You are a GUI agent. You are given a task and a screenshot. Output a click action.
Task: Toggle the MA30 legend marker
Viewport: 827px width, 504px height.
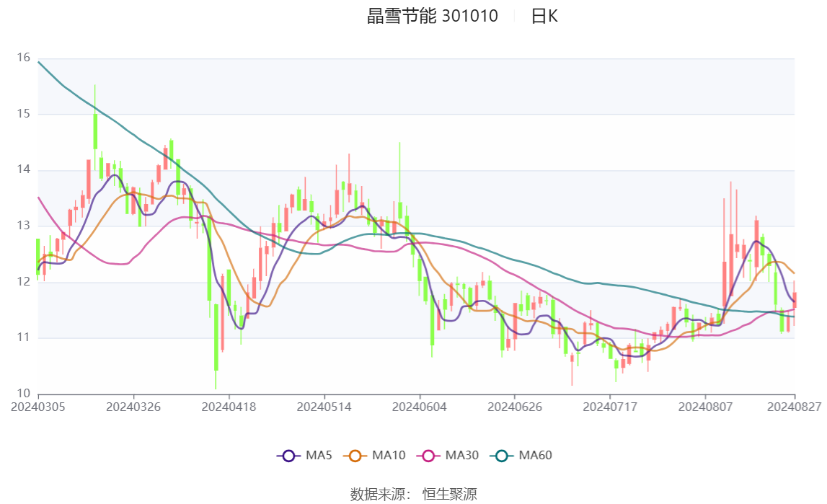[x=428, y=456]
